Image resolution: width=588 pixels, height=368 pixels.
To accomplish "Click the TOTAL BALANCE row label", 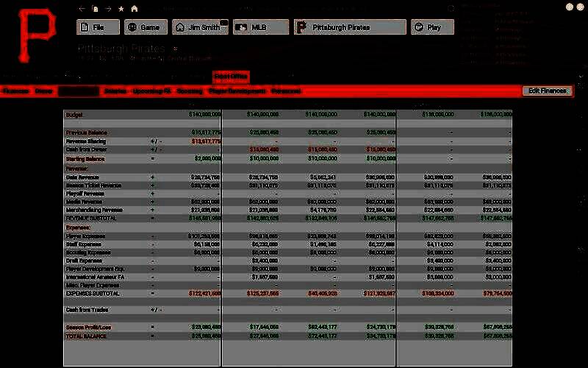I will (87, 336).
